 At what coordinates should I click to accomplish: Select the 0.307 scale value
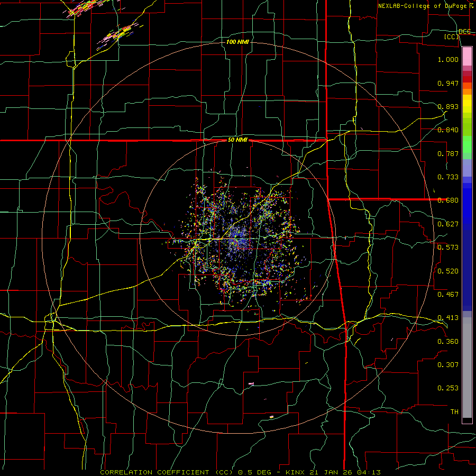coord(448,364)
